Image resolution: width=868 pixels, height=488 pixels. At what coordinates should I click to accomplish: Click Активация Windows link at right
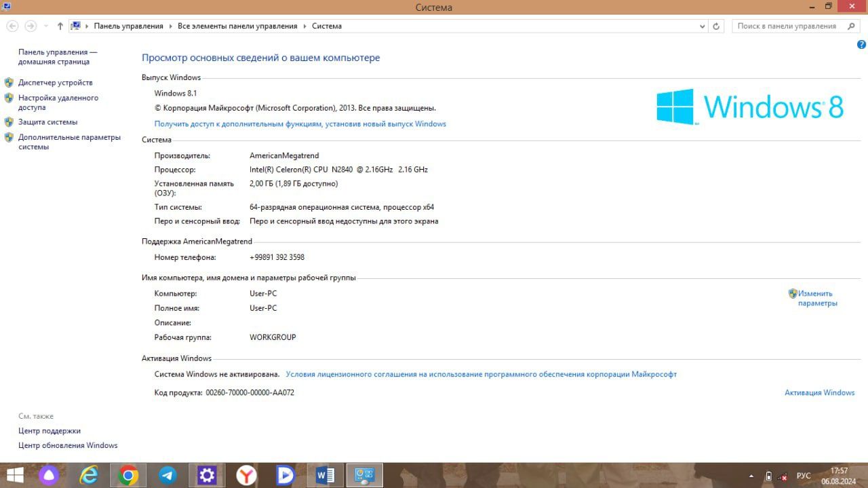[819, 393]
